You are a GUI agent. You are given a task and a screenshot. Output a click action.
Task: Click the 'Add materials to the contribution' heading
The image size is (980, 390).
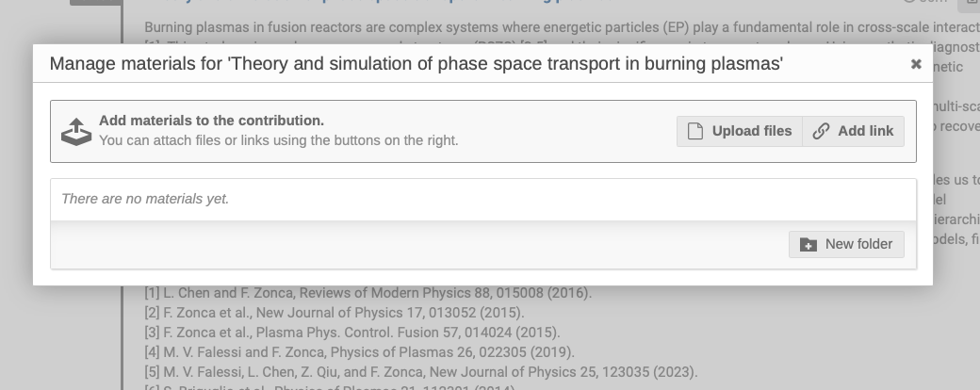(211, 121)
